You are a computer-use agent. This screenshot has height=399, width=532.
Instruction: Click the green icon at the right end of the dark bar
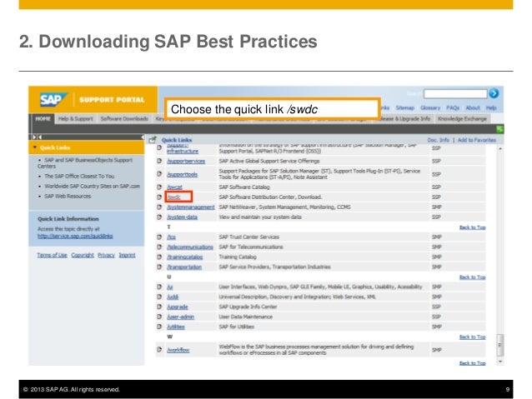coord(499,129)
